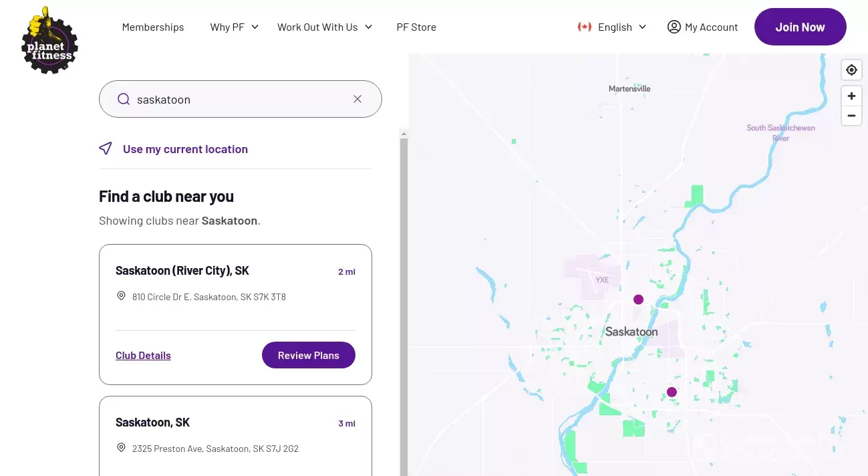Expand the Why PF dropdown

pyautogui.click(x=234, y=27)
